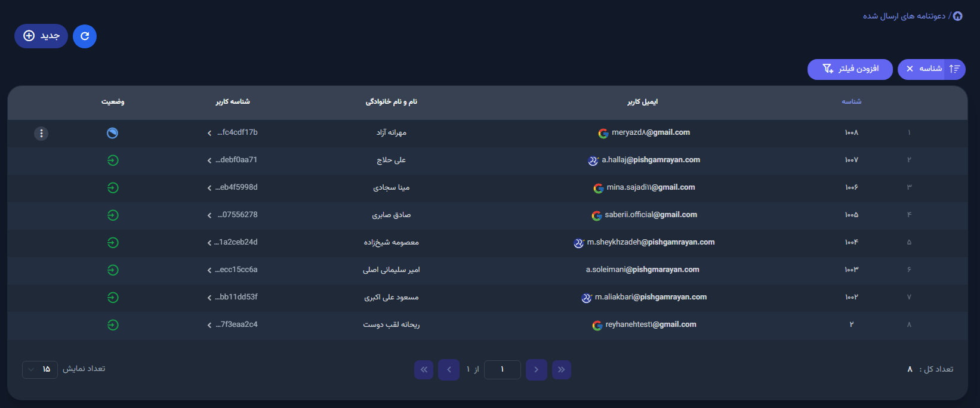
Task: Click email reyhanehtest۱@gmail.com
Action: point(651,324)
